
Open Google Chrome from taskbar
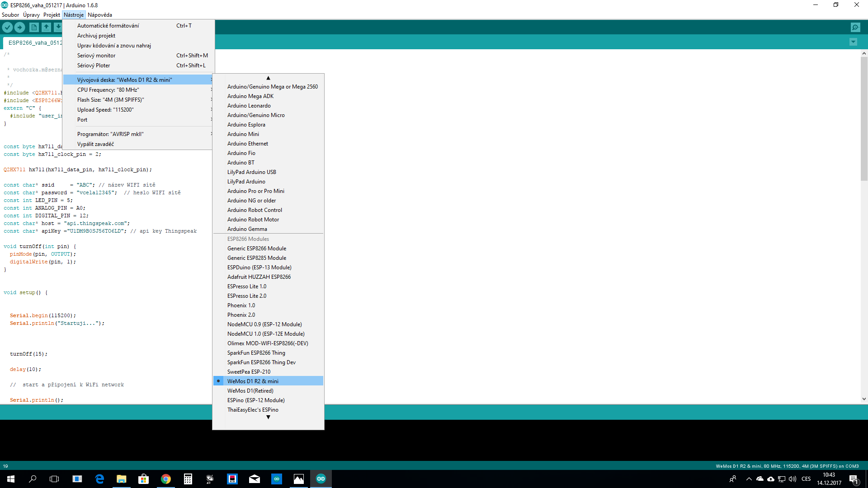tap(166, 479)
